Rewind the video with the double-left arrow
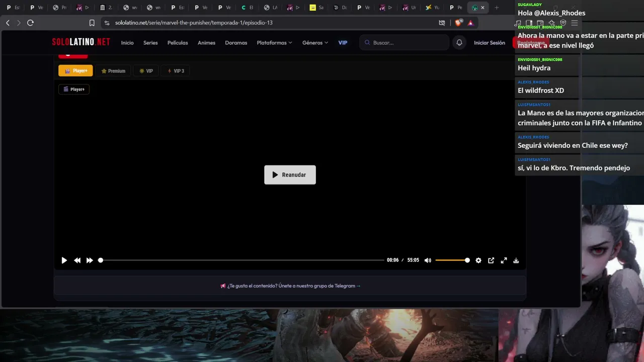 click(77, 260)
